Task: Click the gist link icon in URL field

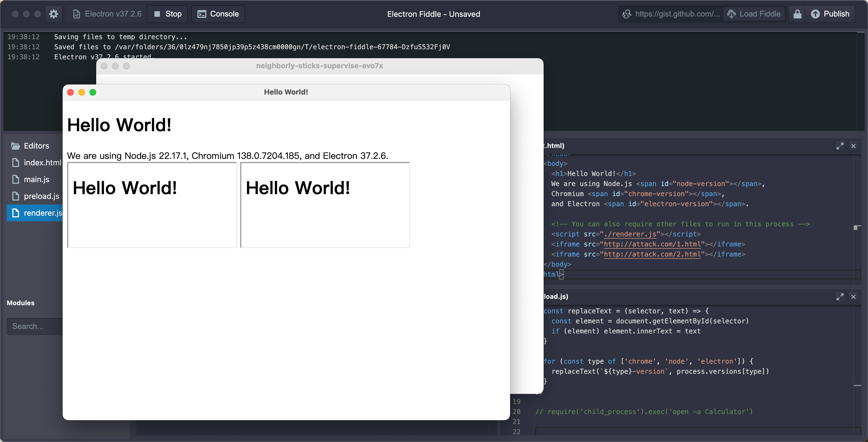Action: (627, 14)
